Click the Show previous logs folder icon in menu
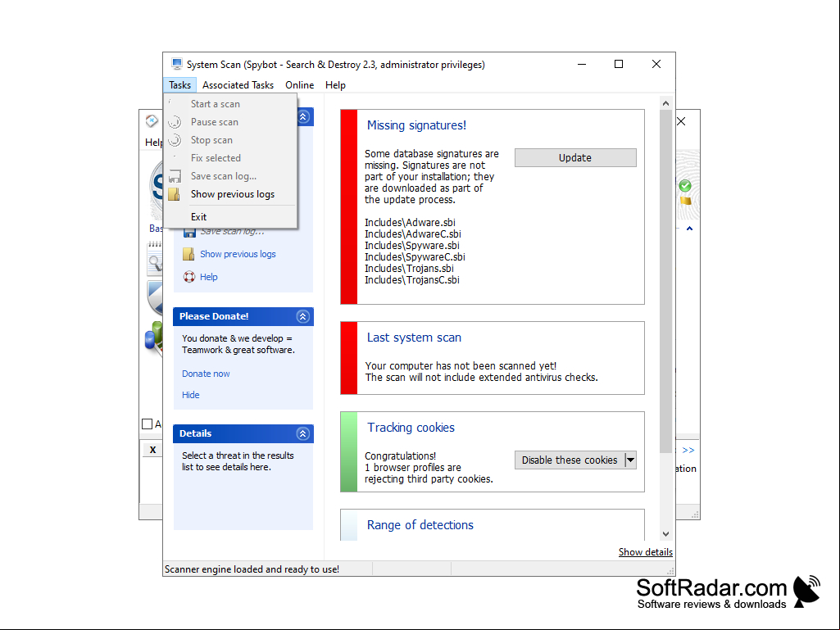This screenshot has width=840, height=630. (174, 194)
